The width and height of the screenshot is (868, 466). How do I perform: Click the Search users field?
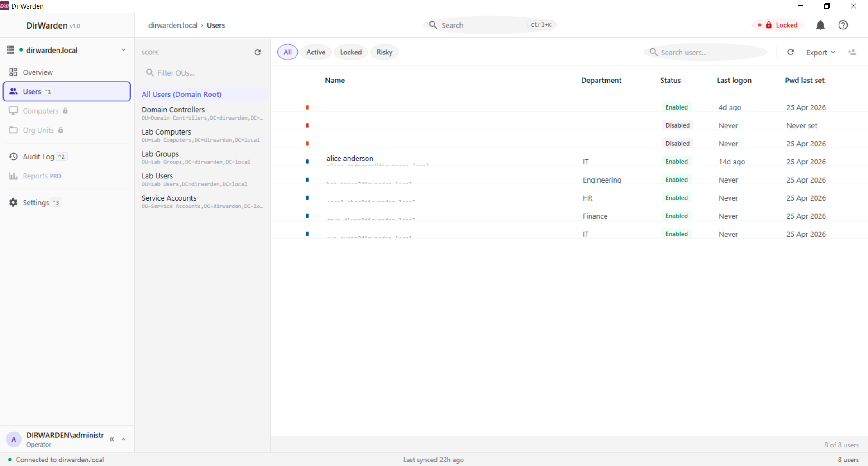(x=705, y=53)
